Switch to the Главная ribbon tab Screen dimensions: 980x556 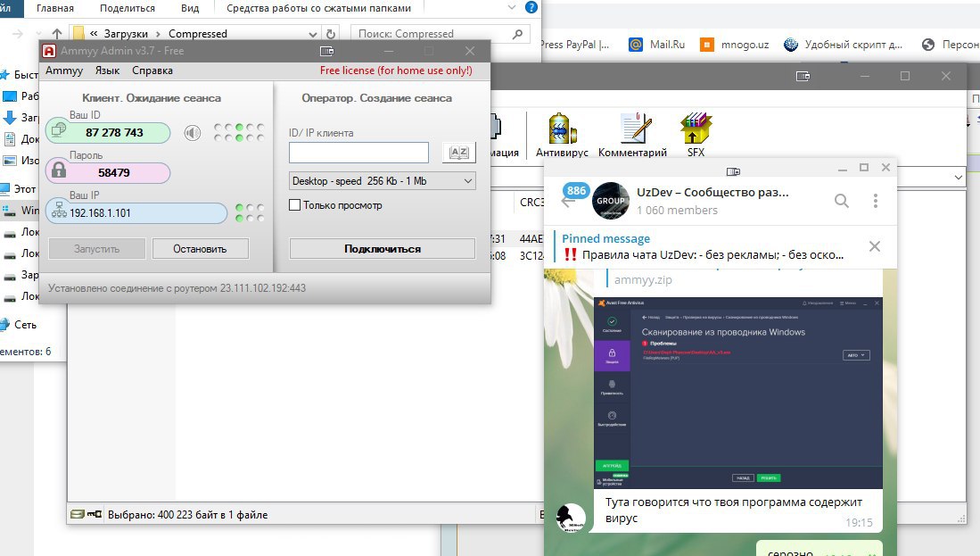[x=55, y=8]
